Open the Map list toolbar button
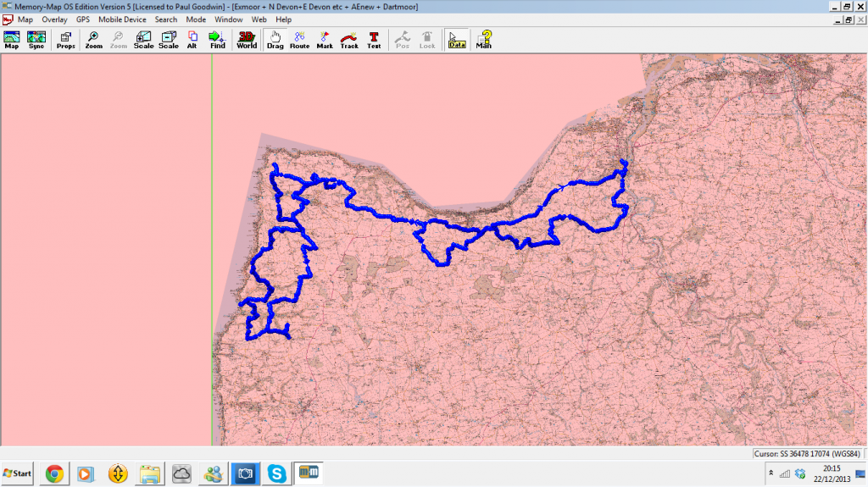Image resolution: width=868 pixels, height=487 pixels. (12, 40)
